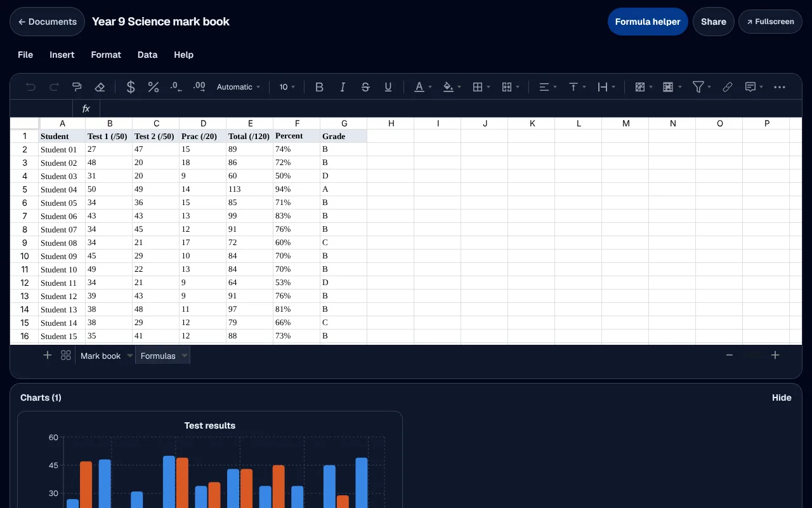Image resolution: width=812 pixels, height=508 pixels.
Task: Clear formatting with the eraser icon
Action: tap(100, 87)
